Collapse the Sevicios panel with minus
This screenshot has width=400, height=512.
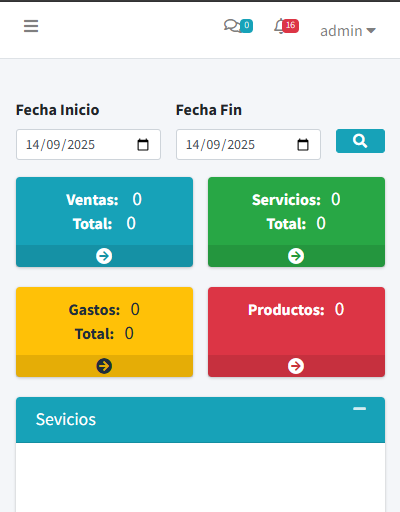[360, 409]
